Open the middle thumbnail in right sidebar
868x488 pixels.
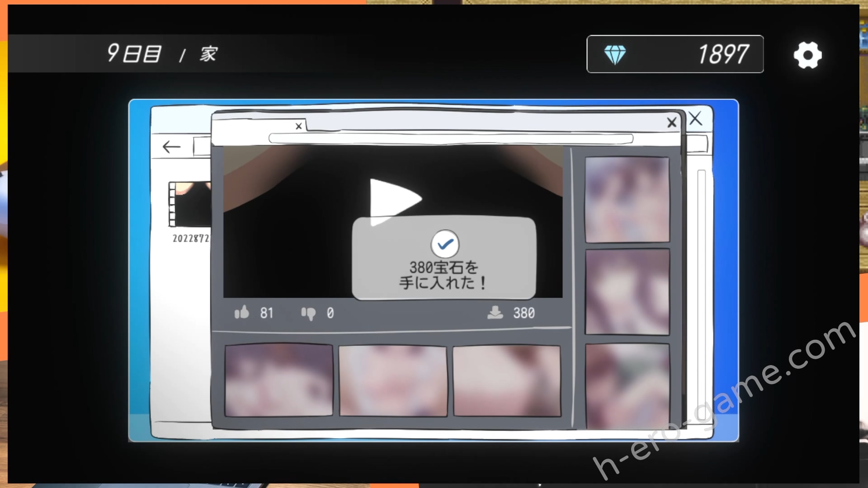[x=627, y=292]
